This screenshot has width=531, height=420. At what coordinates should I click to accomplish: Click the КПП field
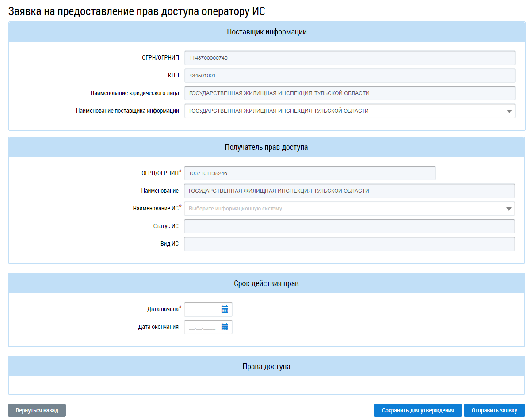pos(349,76)
